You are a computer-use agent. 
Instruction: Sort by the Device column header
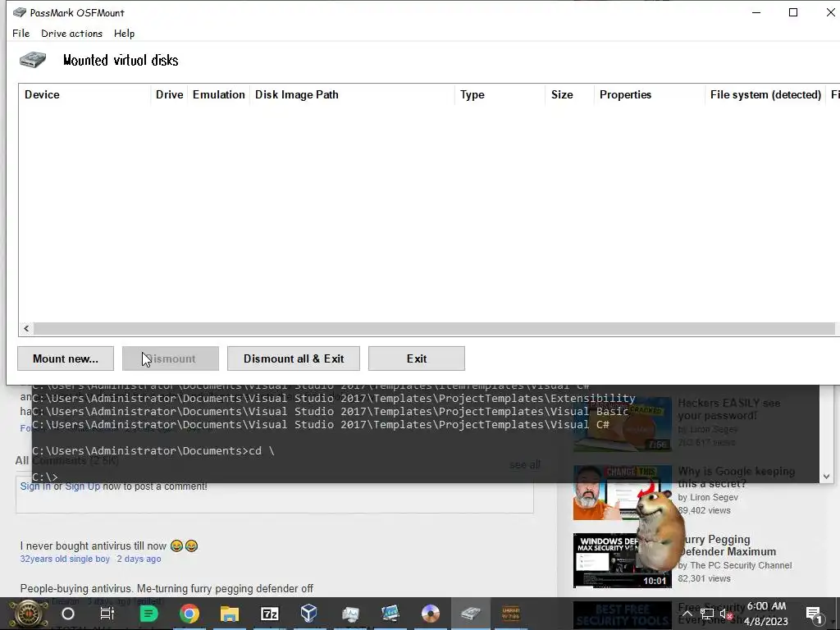tap(84, 95)
